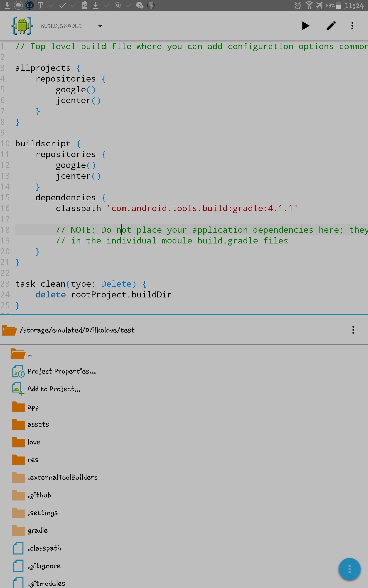Open the .github folder
Viewport: 368px width, 588px height.
point(184,495)
